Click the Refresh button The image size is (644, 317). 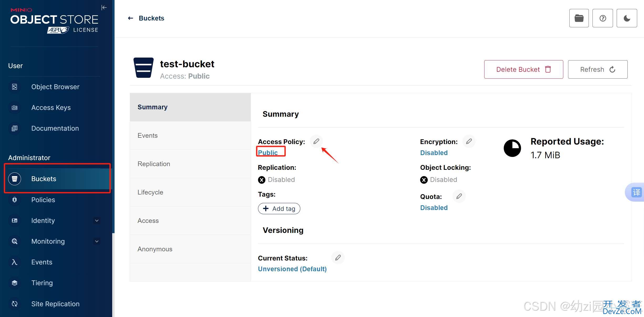point(597,69)
